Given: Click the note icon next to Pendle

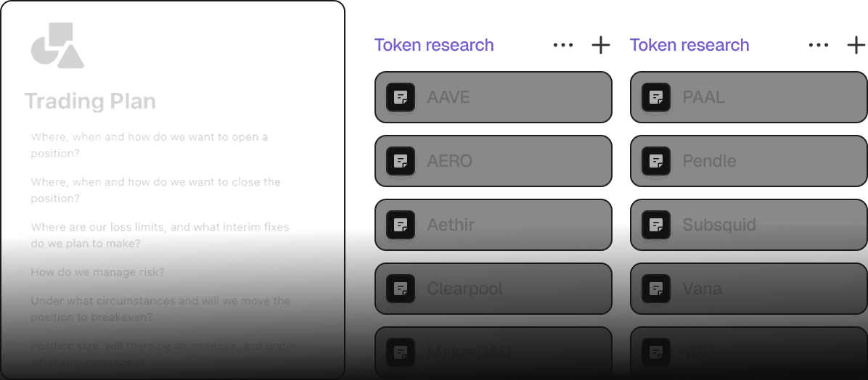Looking at the screenshot, I should (656, 161).
